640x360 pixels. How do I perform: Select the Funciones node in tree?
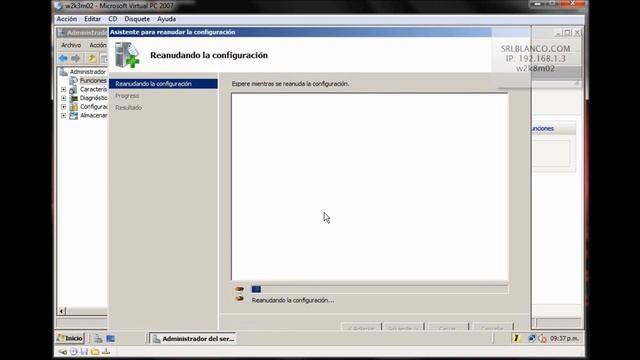(x=93, y=80)
